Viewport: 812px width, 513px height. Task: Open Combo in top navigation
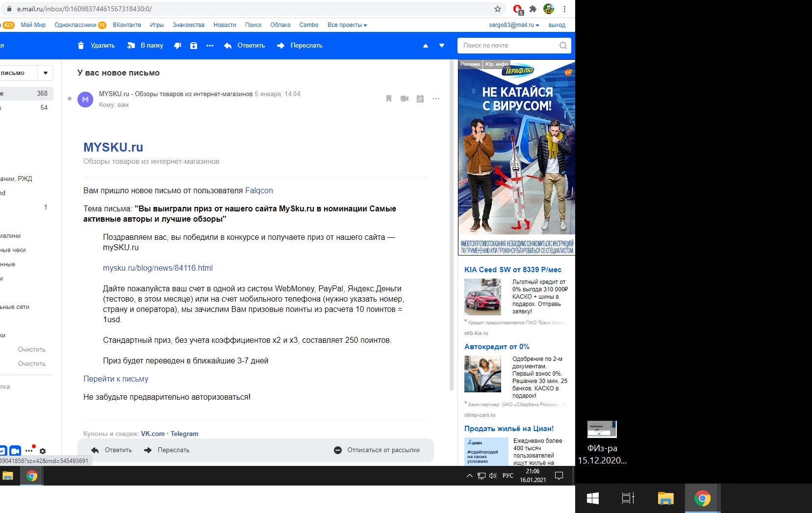point(309,25)
